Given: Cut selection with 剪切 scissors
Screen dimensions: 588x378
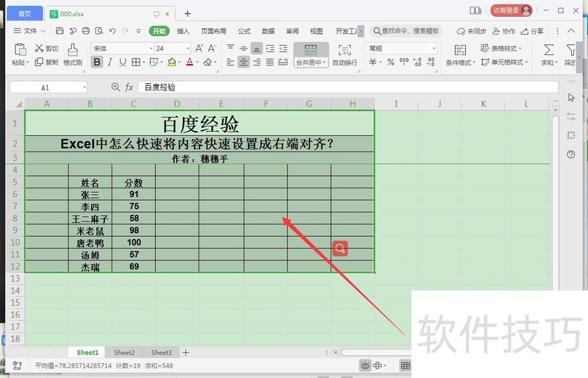Looking at the screenshot, I should (46, 48).
